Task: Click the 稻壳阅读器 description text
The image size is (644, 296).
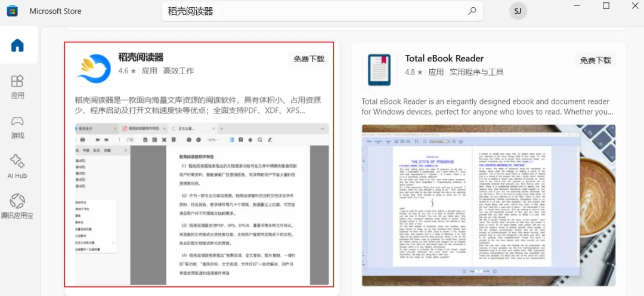Action: [198, 105]
